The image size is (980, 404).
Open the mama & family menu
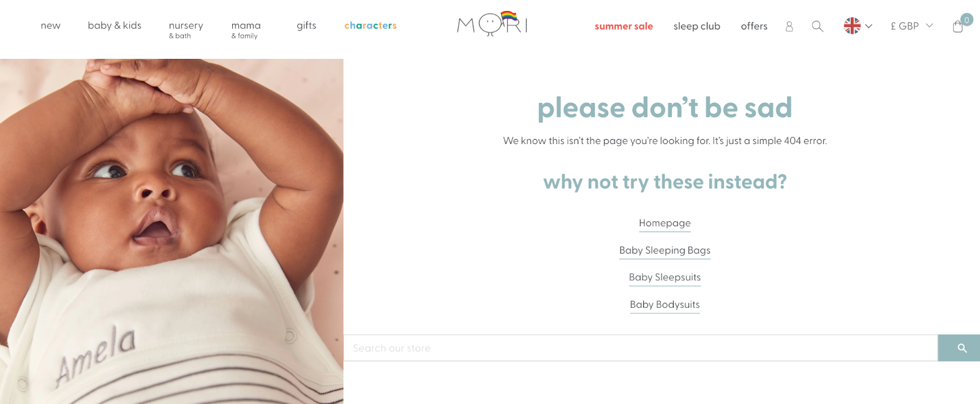click(x=246, y=29)
